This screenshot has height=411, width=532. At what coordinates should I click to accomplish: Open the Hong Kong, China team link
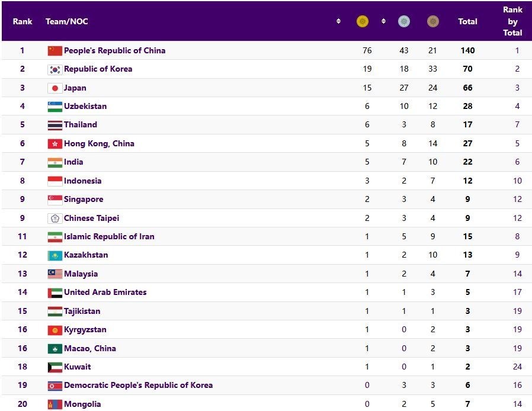(x=99, y=143)
